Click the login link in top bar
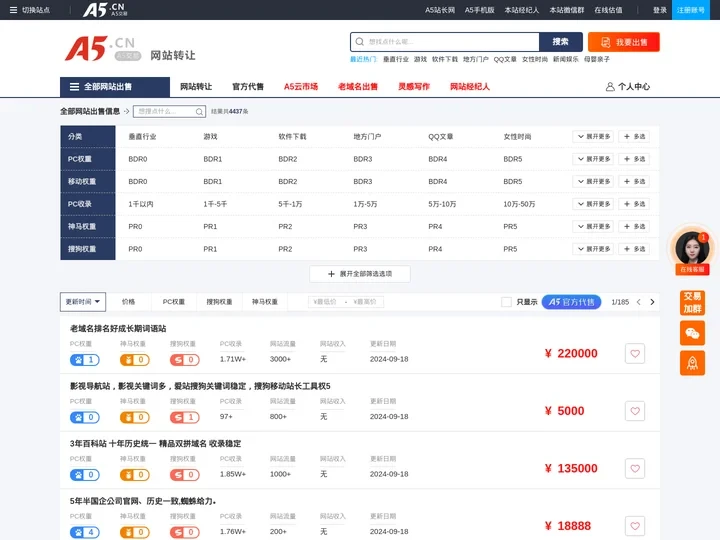This screenshot has height=540, width=720. [659, 10]
